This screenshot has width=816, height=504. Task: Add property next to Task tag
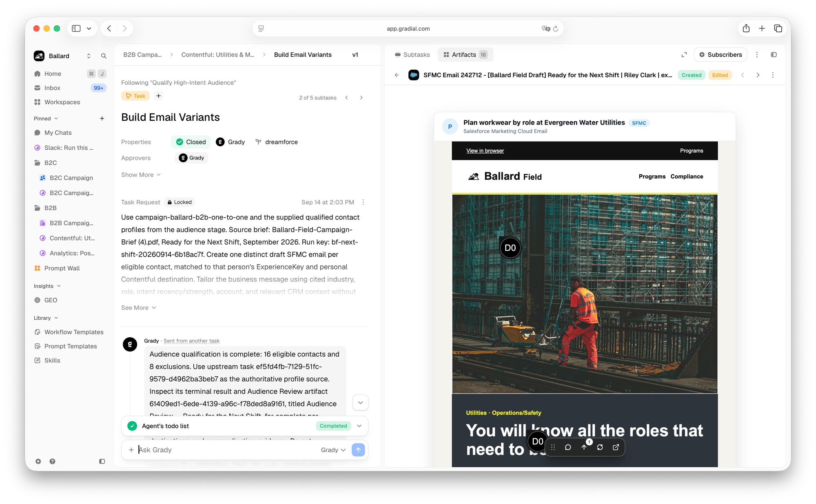pyautogui.click(x=159, y=96)
